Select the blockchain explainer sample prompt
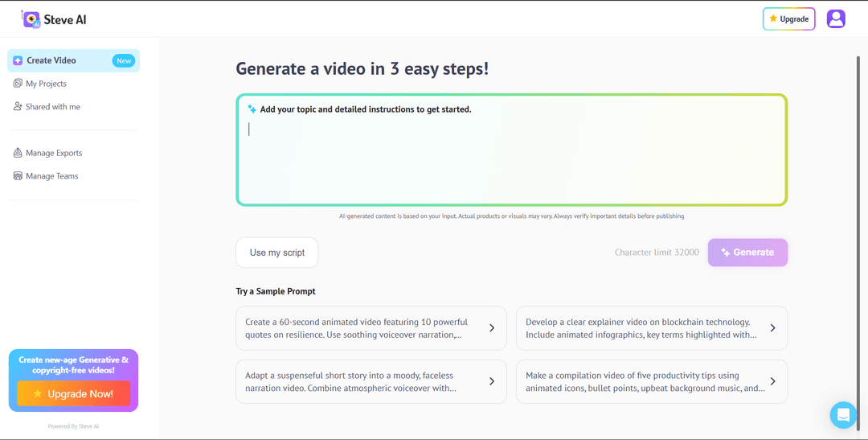Image resolution: width=868 pixels, height=440 pixels. (652, 328)
